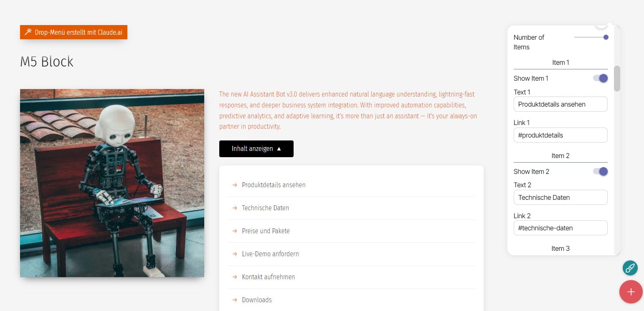
Task: Toggle the Show Item 1 switch
Action: point(601,78)
